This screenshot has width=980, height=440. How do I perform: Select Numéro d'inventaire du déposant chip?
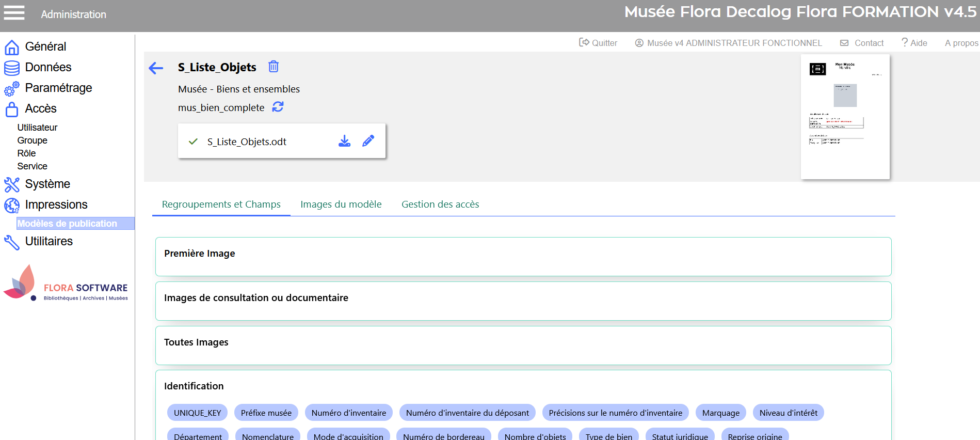click(x=468, y=413)
